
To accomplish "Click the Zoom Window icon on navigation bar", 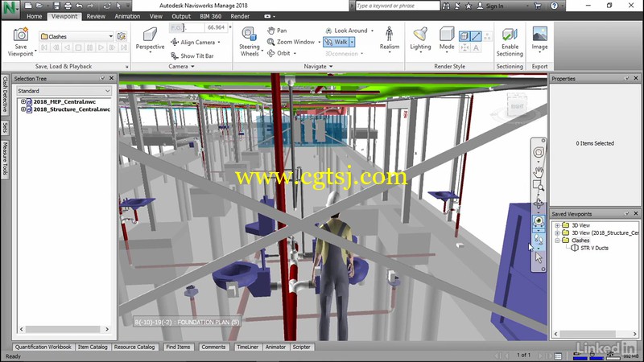I will click(x=539, y=186).
